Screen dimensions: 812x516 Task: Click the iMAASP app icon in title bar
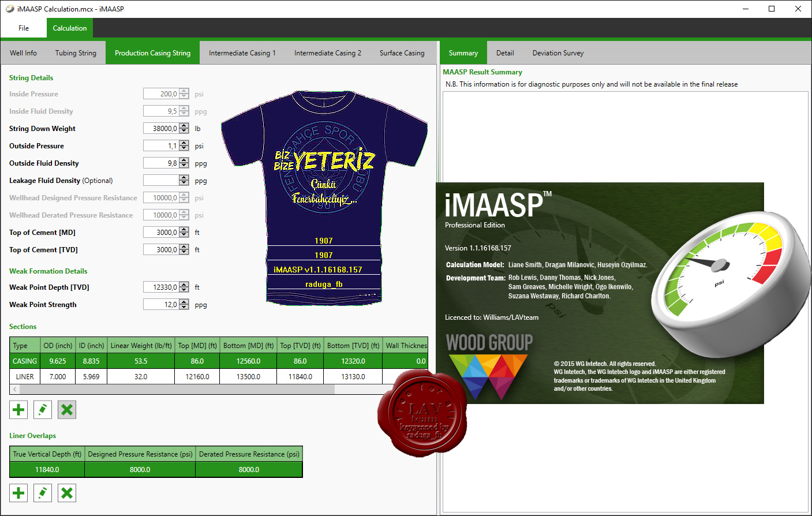pos(10,9)
